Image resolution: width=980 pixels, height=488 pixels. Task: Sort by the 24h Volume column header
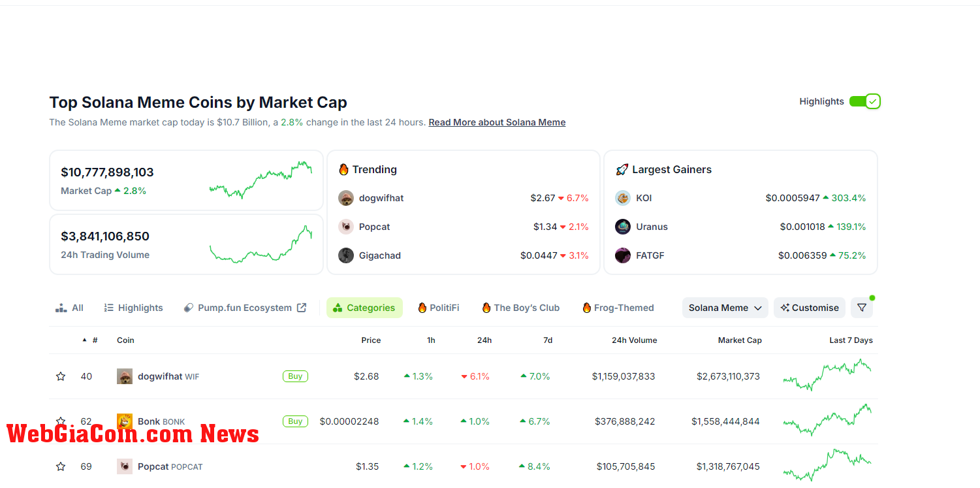click(635, 340)
